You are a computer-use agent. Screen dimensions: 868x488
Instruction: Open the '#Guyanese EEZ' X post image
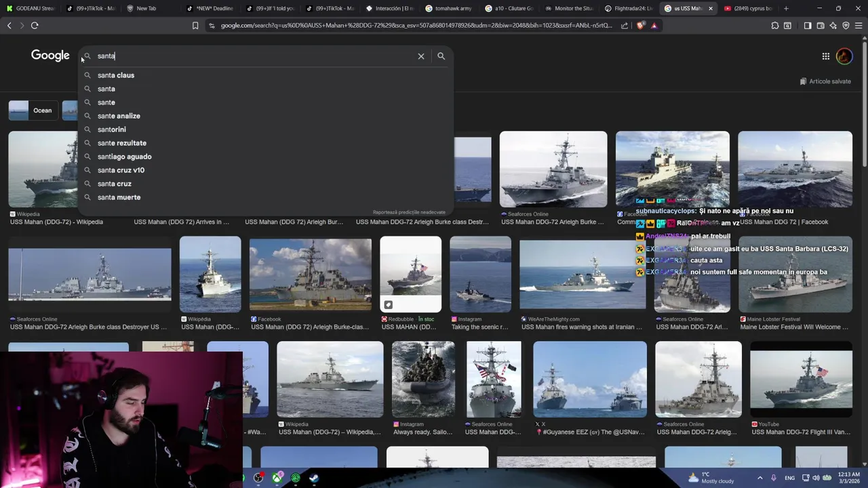[x=590, y=379]
